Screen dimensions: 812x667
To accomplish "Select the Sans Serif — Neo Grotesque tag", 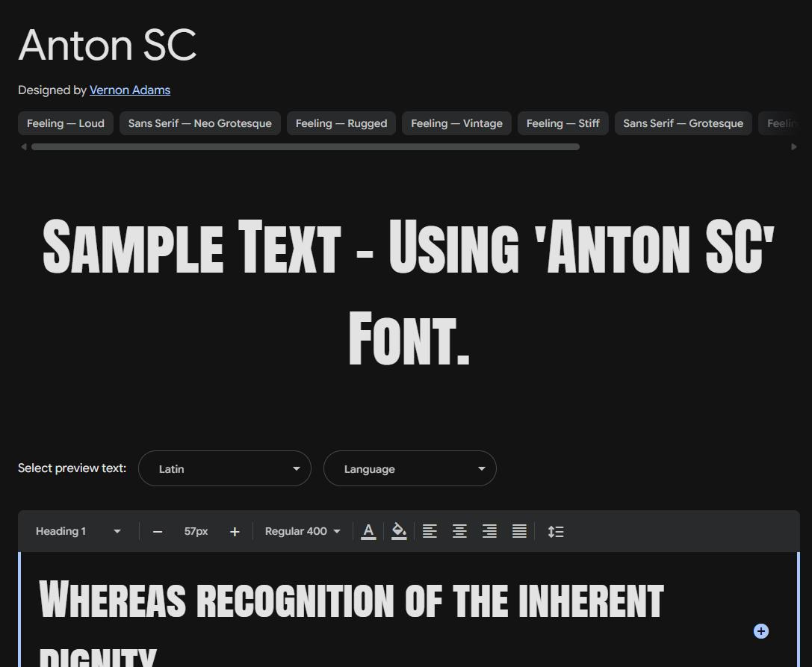I will [x=200, y=123].
